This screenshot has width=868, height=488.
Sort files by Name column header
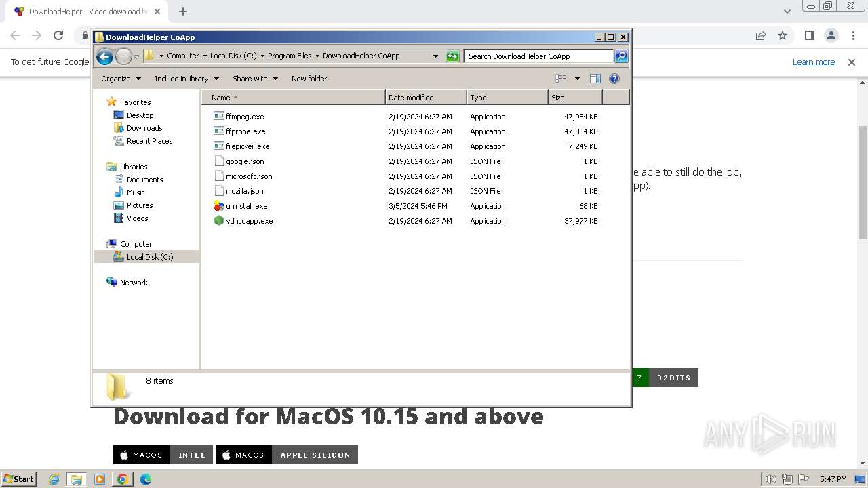293,98
